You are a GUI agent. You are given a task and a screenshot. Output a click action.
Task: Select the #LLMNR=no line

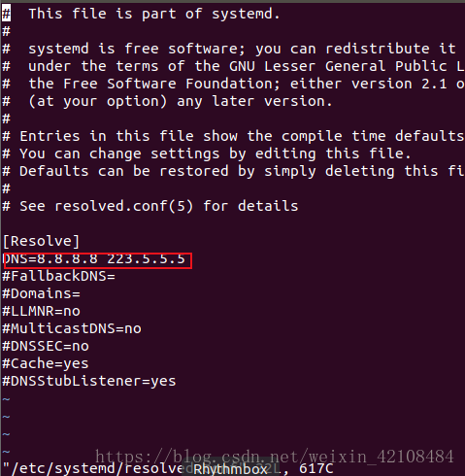[41, 311]
